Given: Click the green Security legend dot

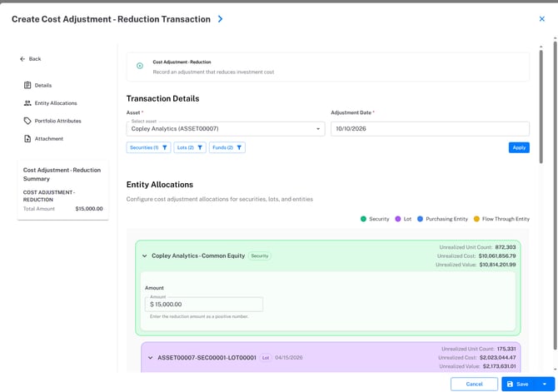Looking at the screenshot, I should (x=363, y=219).
